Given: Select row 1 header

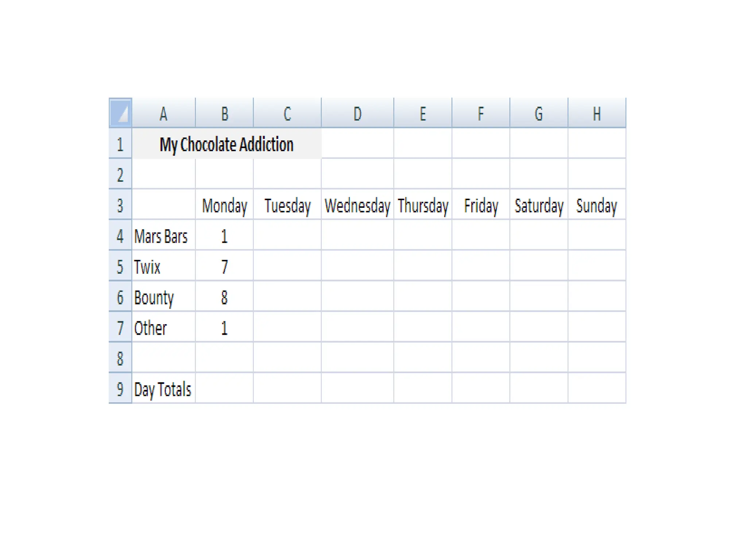Looking at the screenshot, I should 120,144.
